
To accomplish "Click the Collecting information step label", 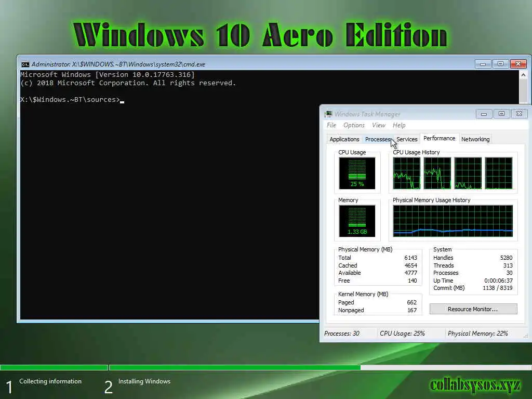I will [x=50, y=381].
